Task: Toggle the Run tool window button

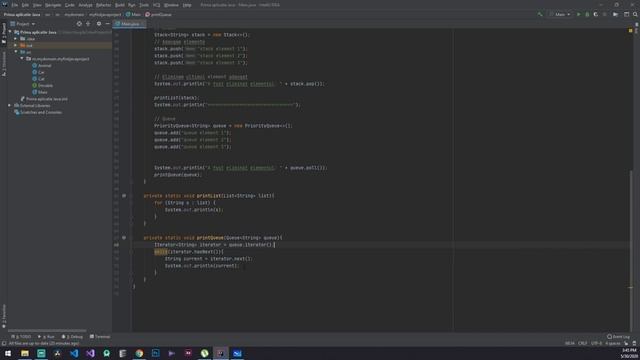Action: [46, 337]
